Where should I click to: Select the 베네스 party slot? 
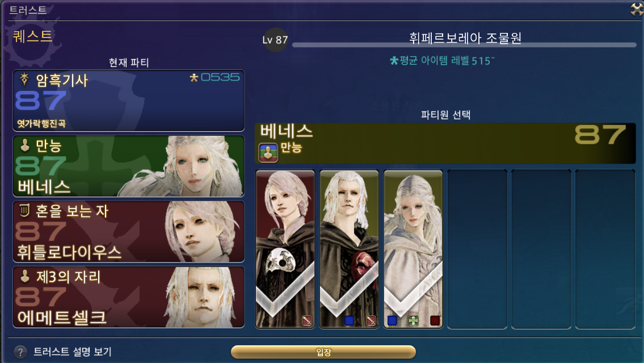(x=129, y=166)
